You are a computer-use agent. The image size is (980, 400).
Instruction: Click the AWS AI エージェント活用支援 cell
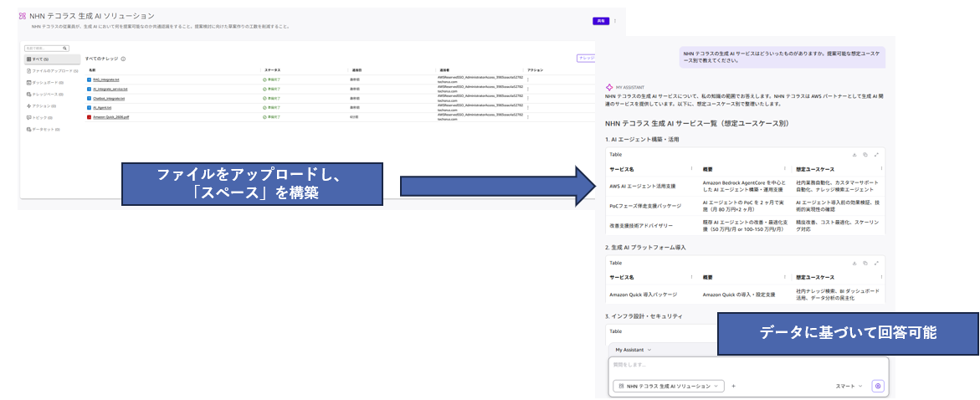point(644,187)
